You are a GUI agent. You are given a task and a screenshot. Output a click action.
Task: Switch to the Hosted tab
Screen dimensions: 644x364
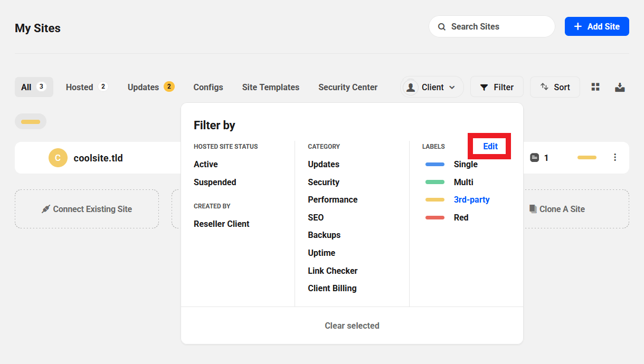[86, 87]
